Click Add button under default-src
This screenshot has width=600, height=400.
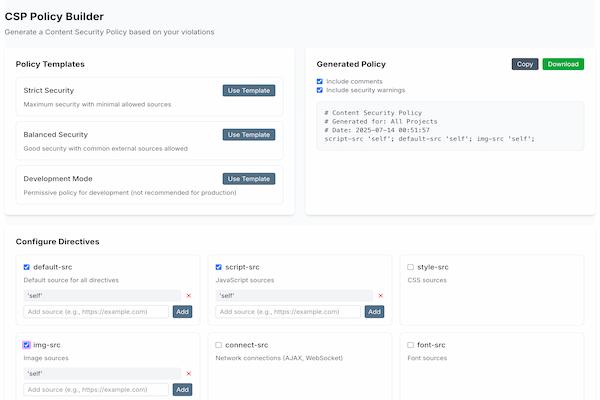tap(183, 312)
